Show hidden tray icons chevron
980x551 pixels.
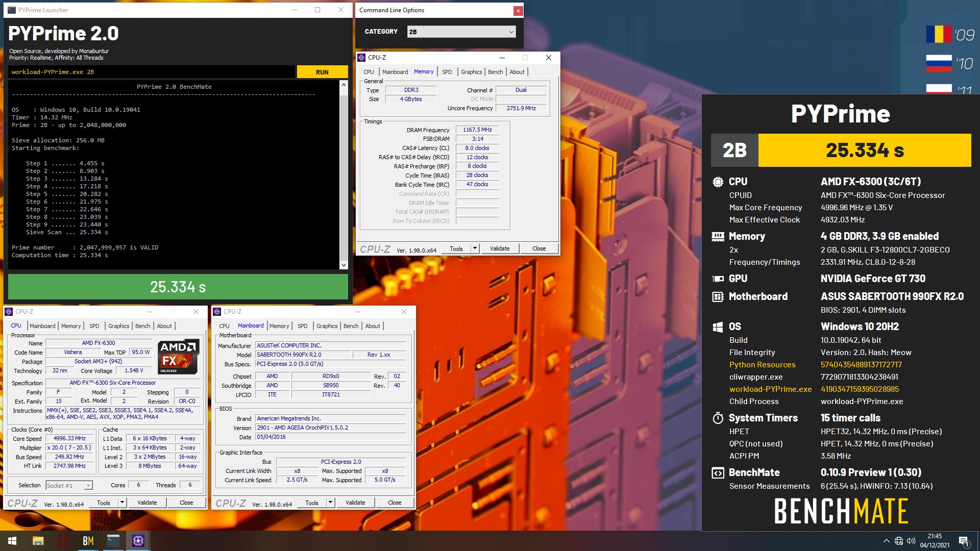click(x=886, y=541)
